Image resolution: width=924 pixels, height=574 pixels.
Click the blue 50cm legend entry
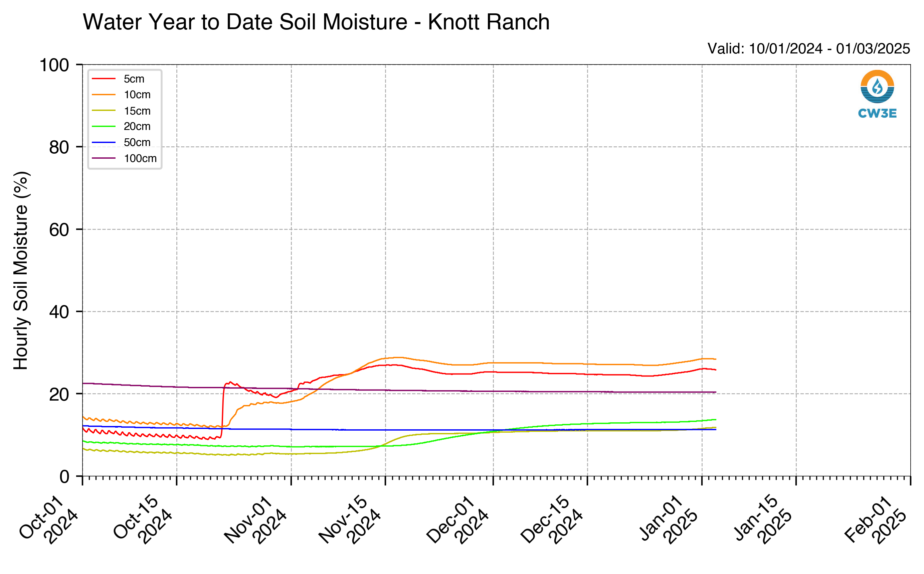pyautogui.click(x=121, y=142)
